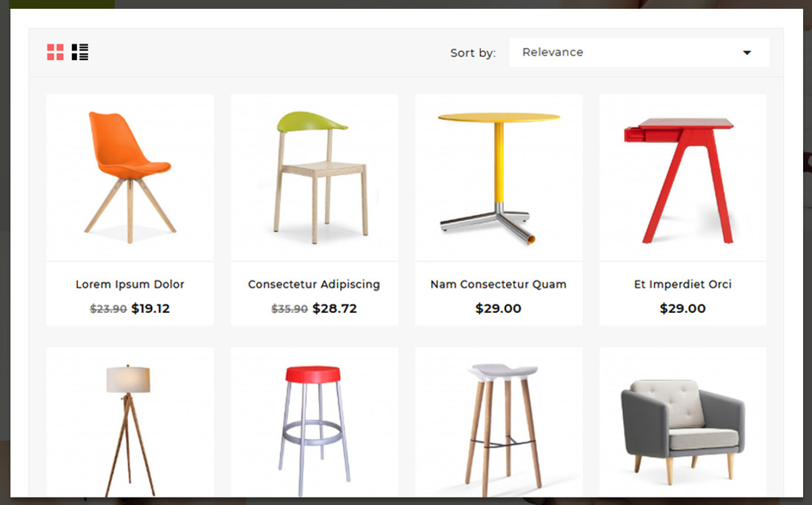Open the red-seat bar stool image
The width and height of the screenshot is (812, 505).
coord(314,423)
